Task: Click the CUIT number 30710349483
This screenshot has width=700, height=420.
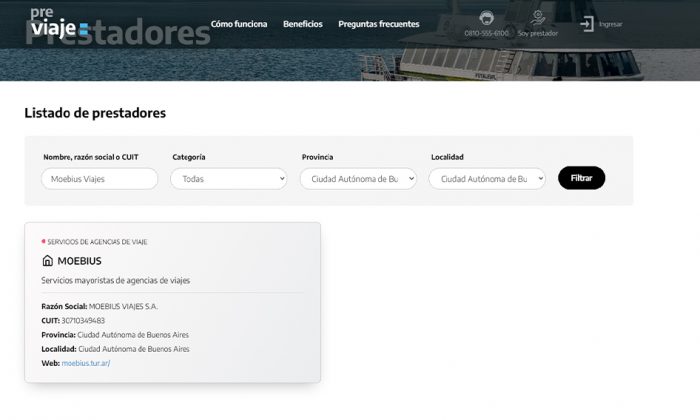Action: [83, 320]
